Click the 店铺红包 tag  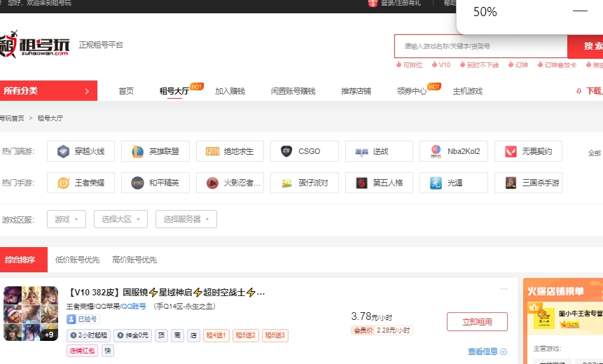click(x=82, y=351)
